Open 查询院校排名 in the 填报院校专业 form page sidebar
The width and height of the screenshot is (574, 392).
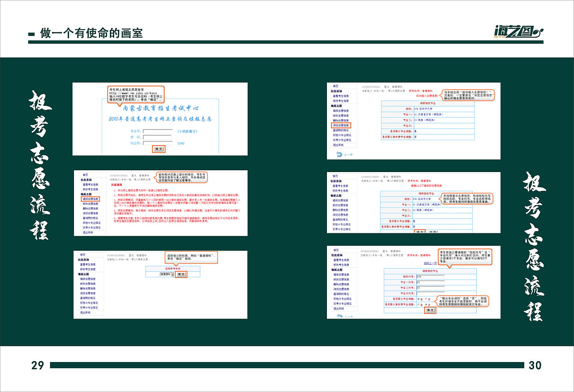tap(341, 294)
